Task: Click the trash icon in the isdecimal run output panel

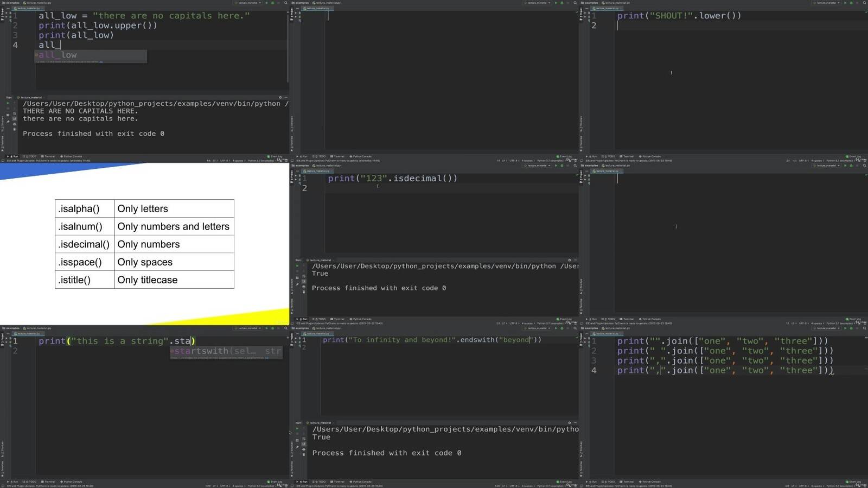Action: (303, 292)
